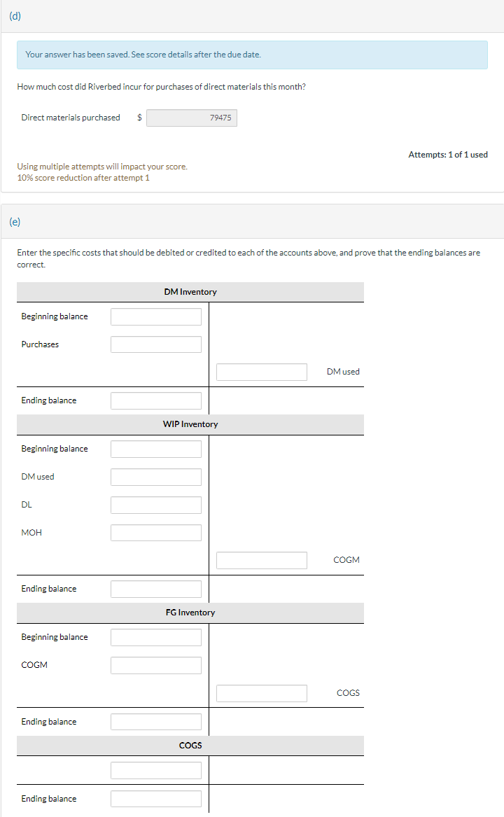504x817 pixels.
Task: Click the section (e) header bar
Action: click(x=252, y=220)
